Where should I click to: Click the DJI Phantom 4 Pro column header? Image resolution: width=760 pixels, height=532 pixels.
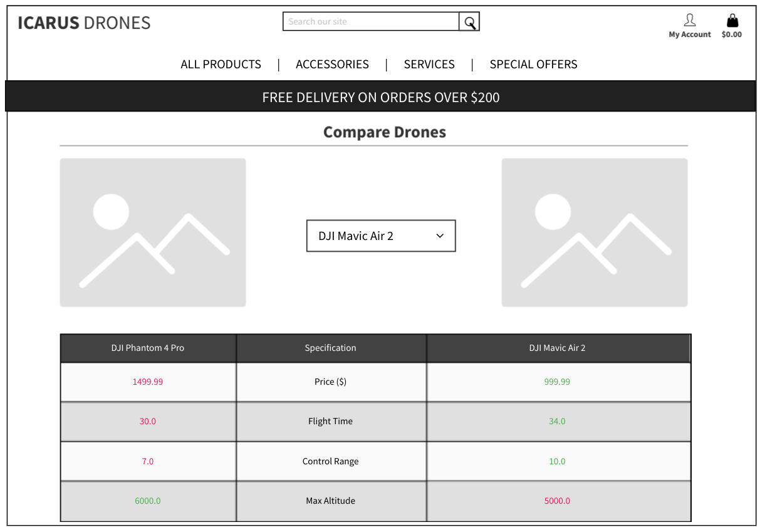[x=148, y=348]
